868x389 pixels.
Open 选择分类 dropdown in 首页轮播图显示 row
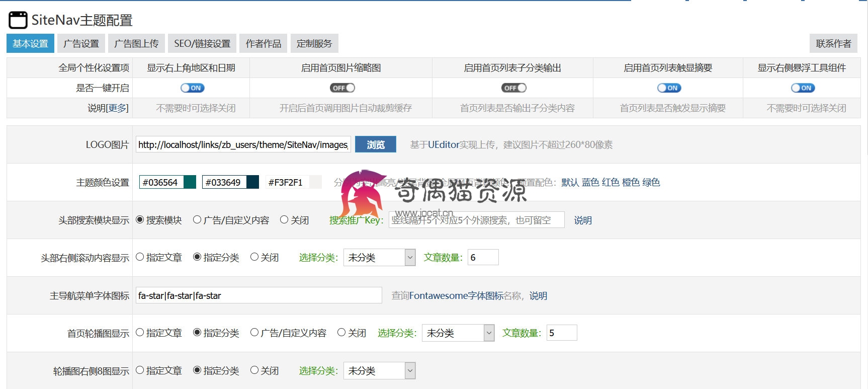(x=458, y=333)
